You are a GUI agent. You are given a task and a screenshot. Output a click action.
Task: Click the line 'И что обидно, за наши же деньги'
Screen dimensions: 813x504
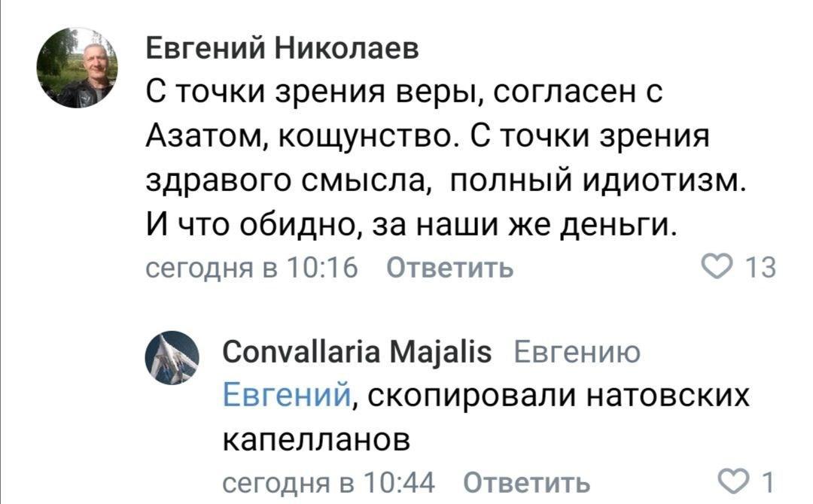coord(412,226)
